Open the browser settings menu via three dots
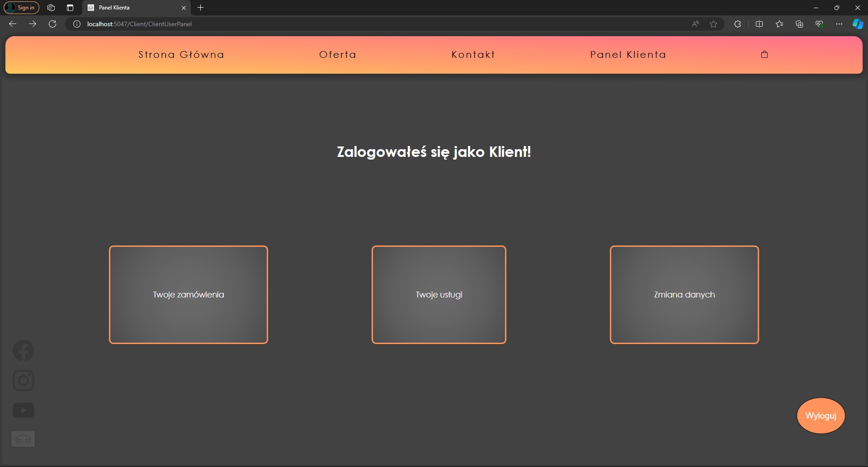The height and width of the screenshot is (467, 868). click(x=839, y=24)
